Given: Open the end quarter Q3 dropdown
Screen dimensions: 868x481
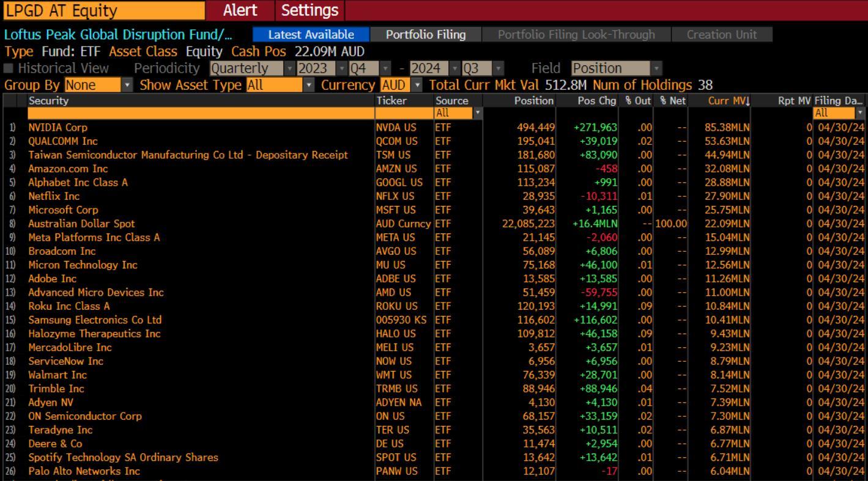Looking at the screenshot, I should pyautogui.click(x=482, y=68).
